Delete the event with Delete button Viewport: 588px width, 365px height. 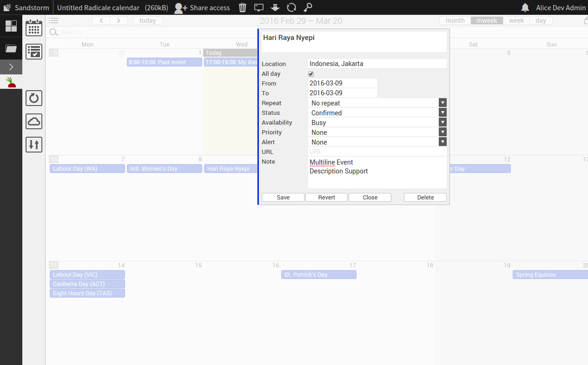click(425, 198)
